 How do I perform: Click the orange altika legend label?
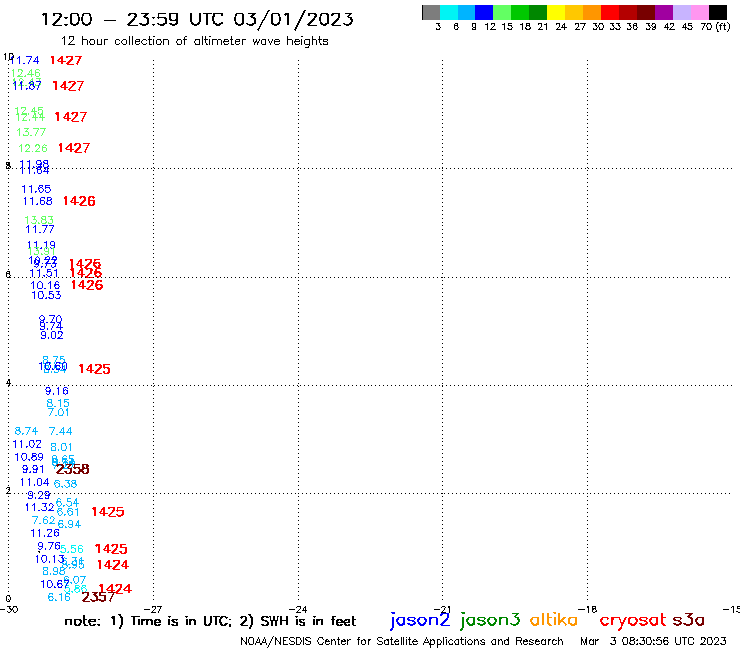pos(554,620)
